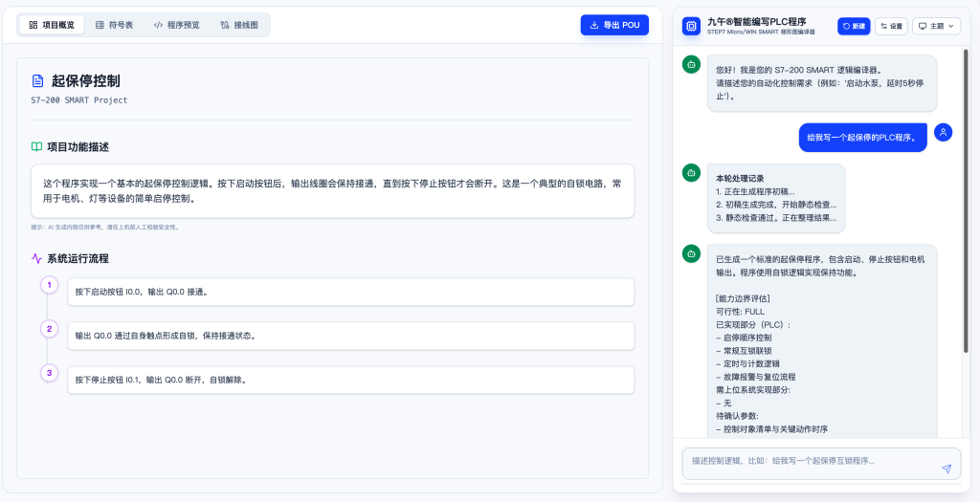980x502 pixels.
Task: Click step number 3 circle in the flow
Action: (49, 373)
